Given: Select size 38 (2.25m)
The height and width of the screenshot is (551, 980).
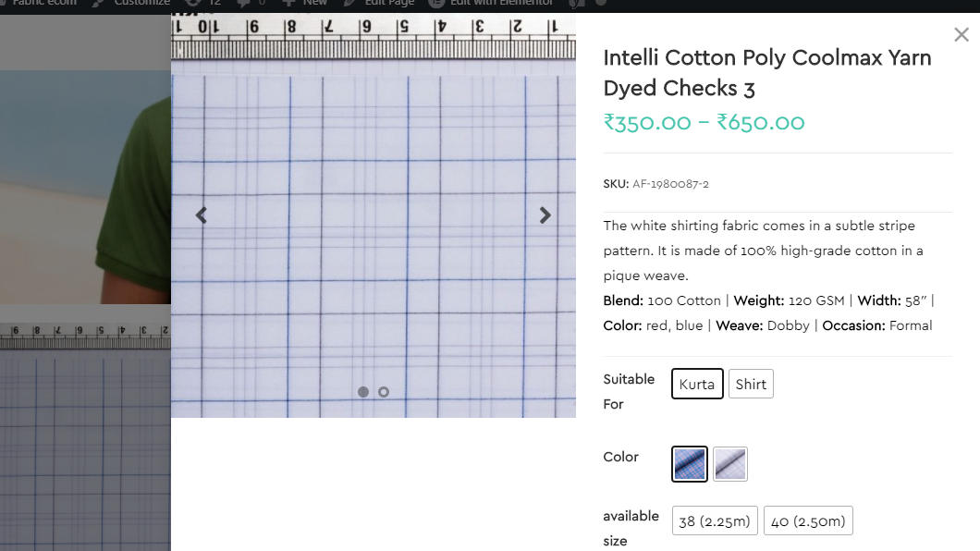Looking at the screenshot, I should 715,520.
